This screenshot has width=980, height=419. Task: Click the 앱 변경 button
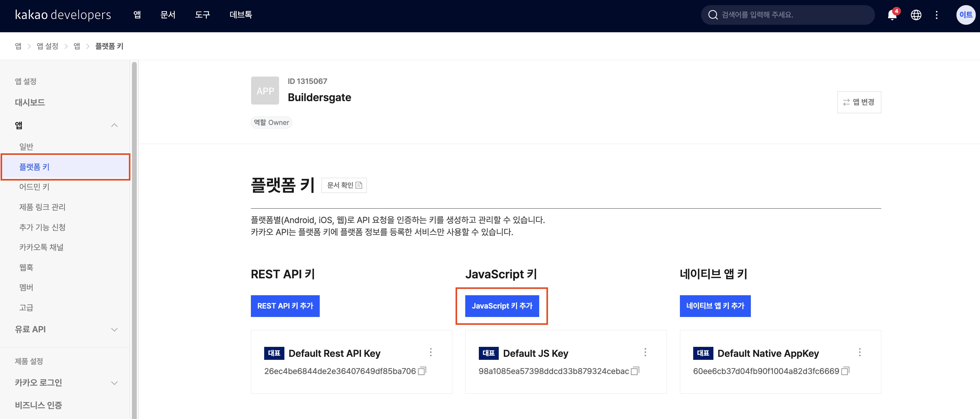click(859, 102)
